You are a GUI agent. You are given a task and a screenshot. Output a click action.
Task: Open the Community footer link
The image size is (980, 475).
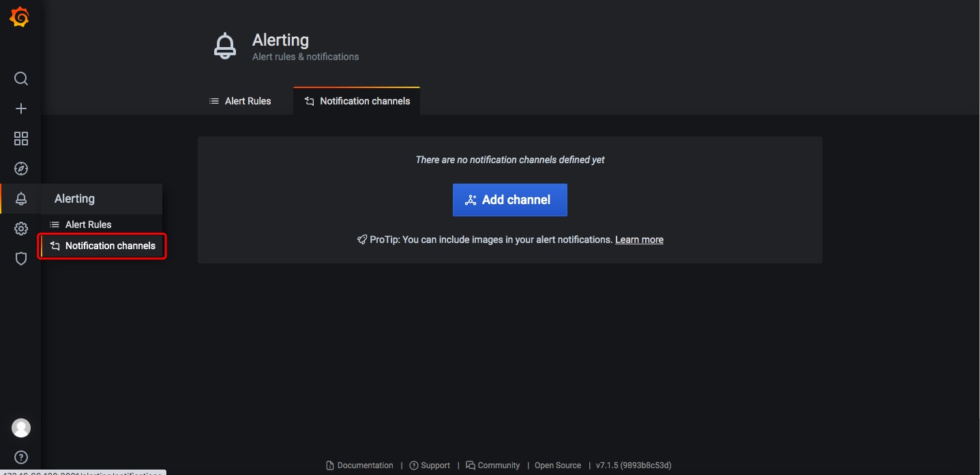tap(492, 465)
